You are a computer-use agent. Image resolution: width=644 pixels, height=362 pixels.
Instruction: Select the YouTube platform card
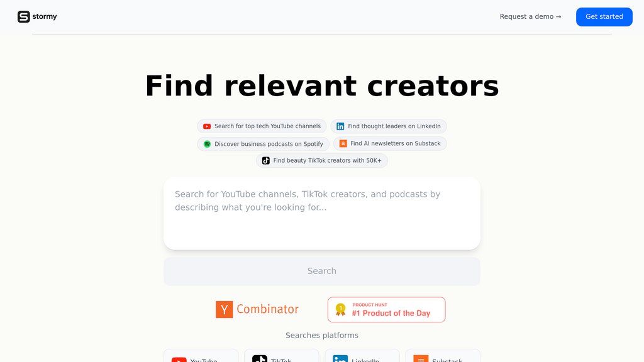coord(201,356)
